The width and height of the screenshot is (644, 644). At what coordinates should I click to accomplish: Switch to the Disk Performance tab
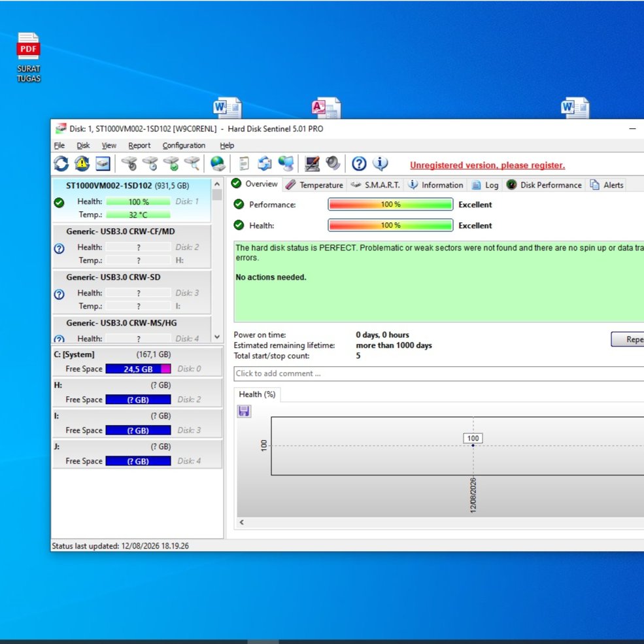(544, 185)
